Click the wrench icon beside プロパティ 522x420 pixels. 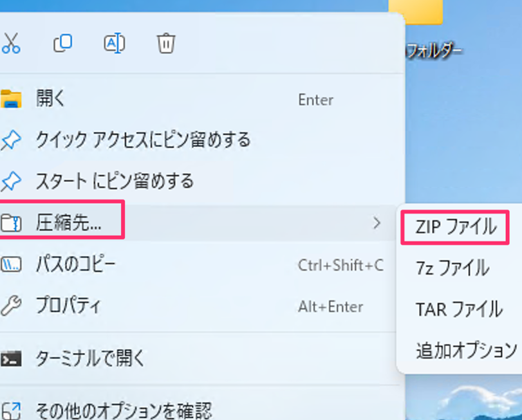[x=11, y=306]
